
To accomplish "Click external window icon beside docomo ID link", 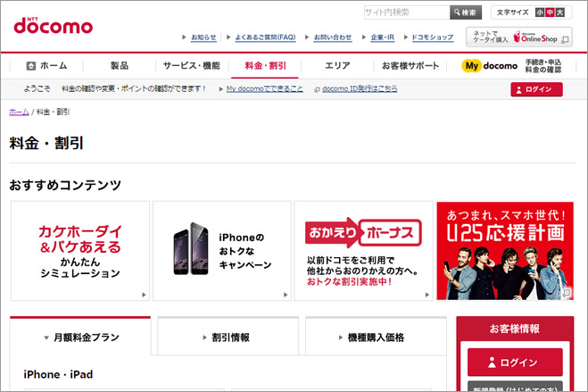I will pos(317,89).
